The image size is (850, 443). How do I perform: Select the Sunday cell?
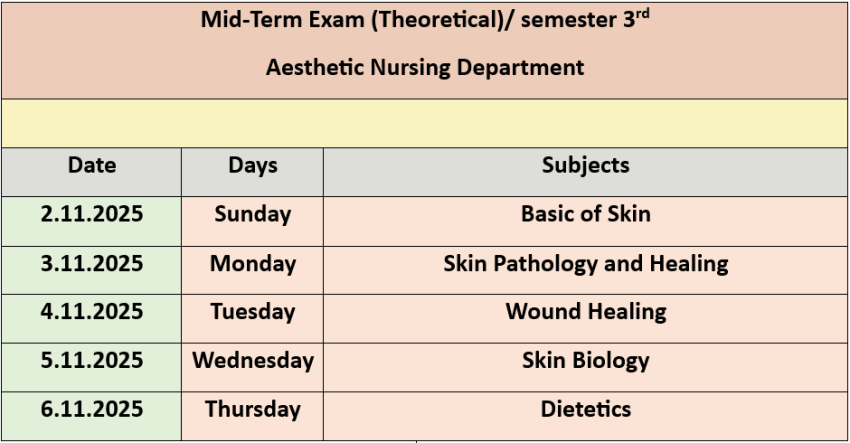pos(253,214)
